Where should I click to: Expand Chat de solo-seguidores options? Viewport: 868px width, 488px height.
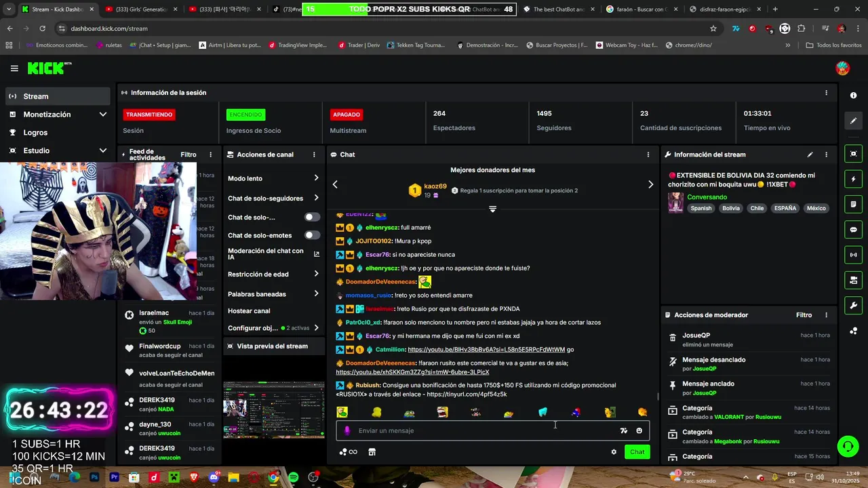[x=316, y=198]
